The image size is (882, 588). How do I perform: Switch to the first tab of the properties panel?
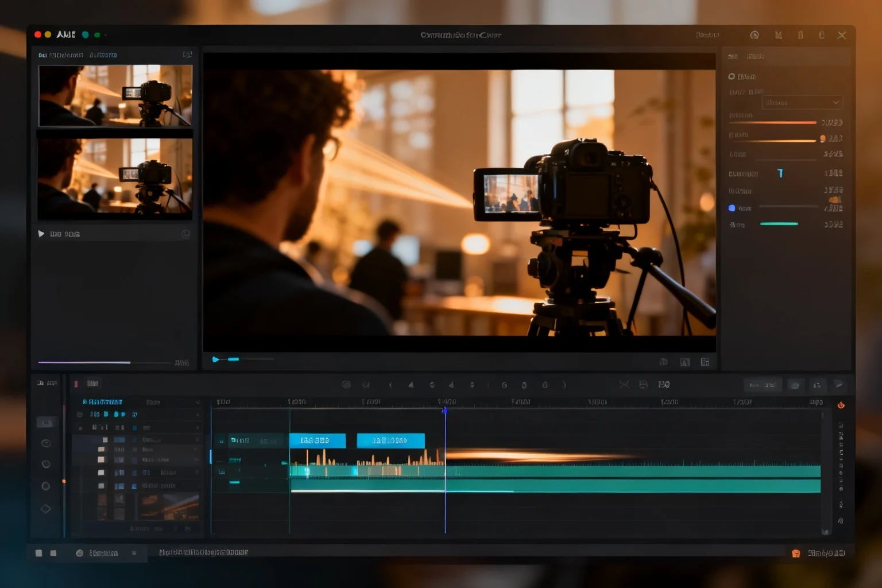point(733,56)
